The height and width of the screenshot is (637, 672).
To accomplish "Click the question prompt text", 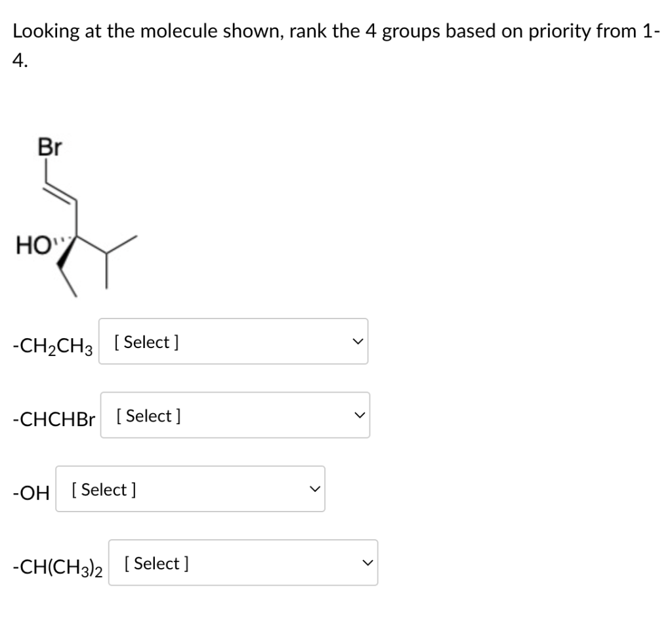I will tap(333, 45).
